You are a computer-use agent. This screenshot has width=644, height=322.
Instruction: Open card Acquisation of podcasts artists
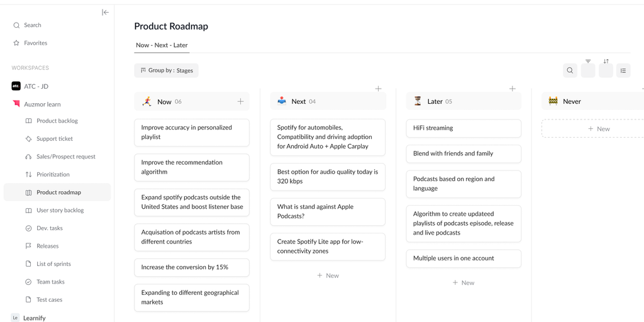192,237
